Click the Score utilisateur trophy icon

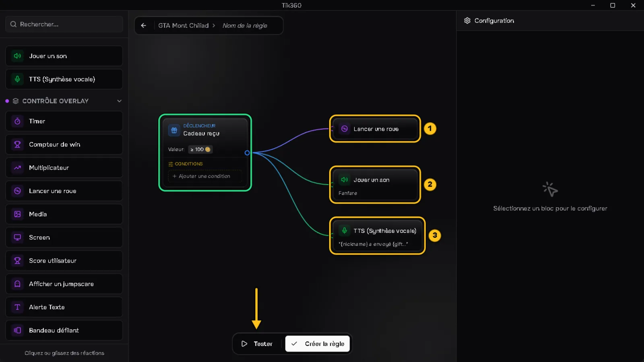[x=17, y=261]
